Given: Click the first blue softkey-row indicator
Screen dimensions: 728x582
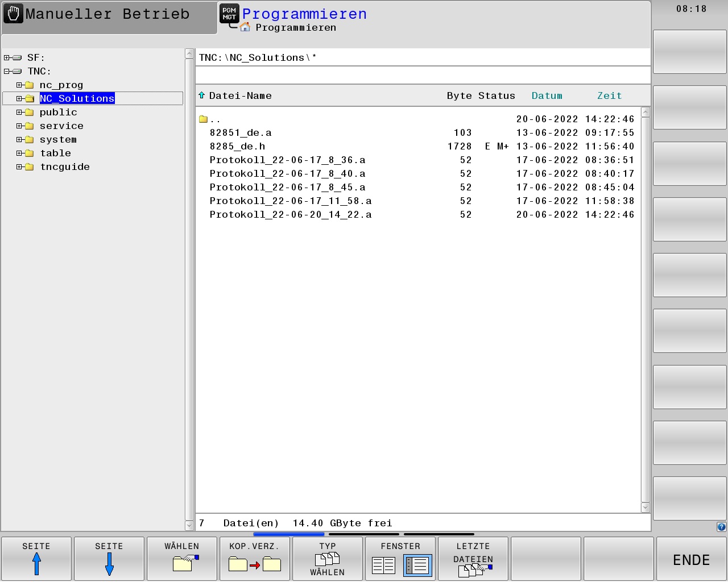Looking at the screenshot, I should click(289, 534).
